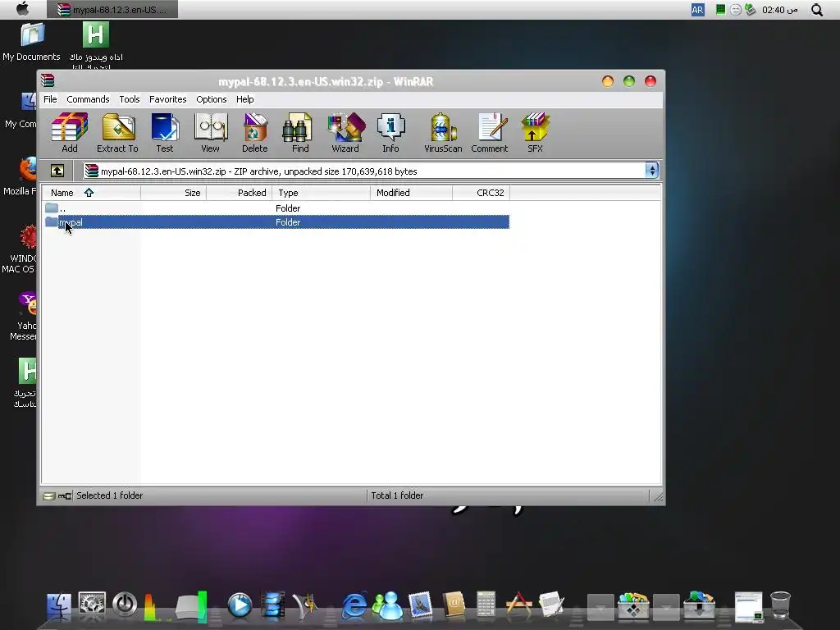
Task: Open the Tools menu
Action: tap(129, 99)
